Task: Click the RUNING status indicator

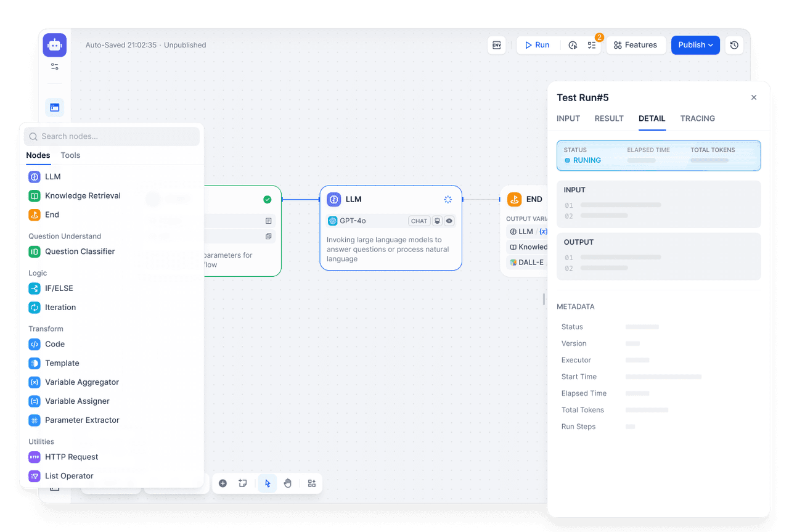Action: pos(583,160)
